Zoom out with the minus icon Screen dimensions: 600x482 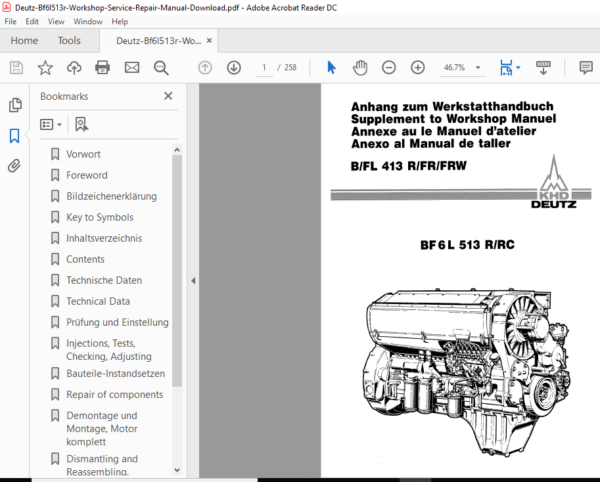click(389, 68)
